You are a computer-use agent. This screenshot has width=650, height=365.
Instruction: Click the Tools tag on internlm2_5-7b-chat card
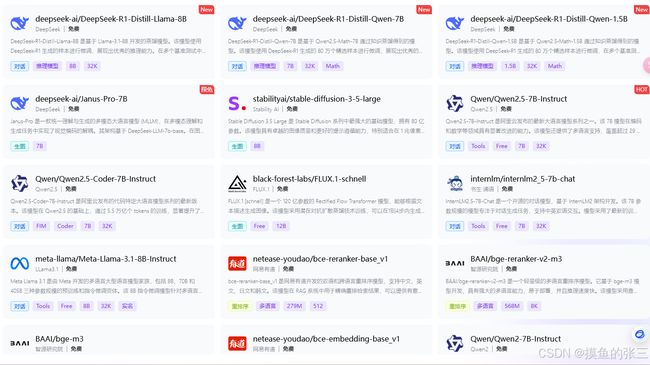[478, 226]
